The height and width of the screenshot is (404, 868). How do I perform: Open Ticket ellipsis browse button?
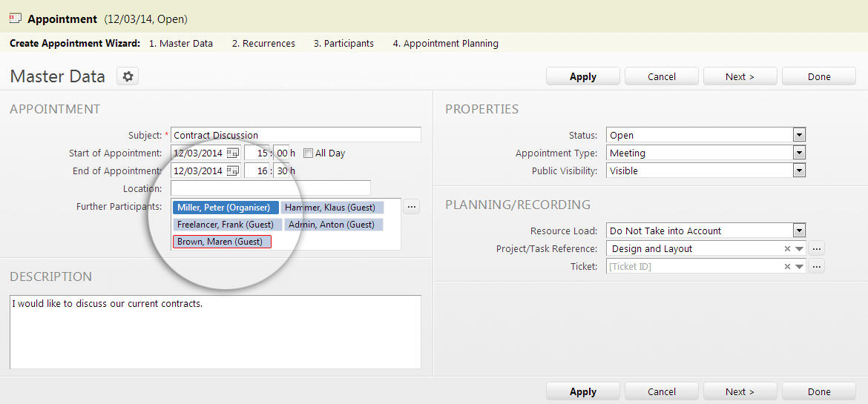817,266
